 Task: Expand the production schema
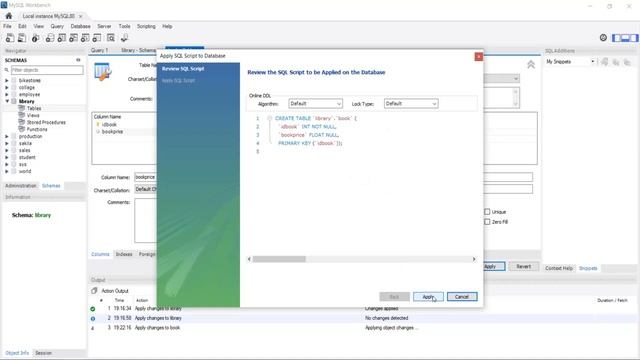7,136
